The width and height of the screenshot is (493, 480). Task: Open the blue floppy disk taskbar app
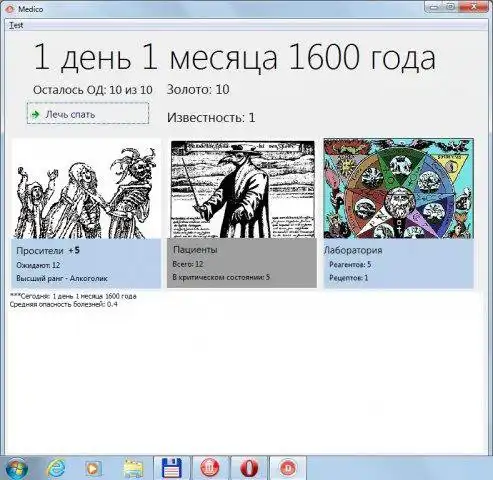pyautogui.click(x=172, y=468)
